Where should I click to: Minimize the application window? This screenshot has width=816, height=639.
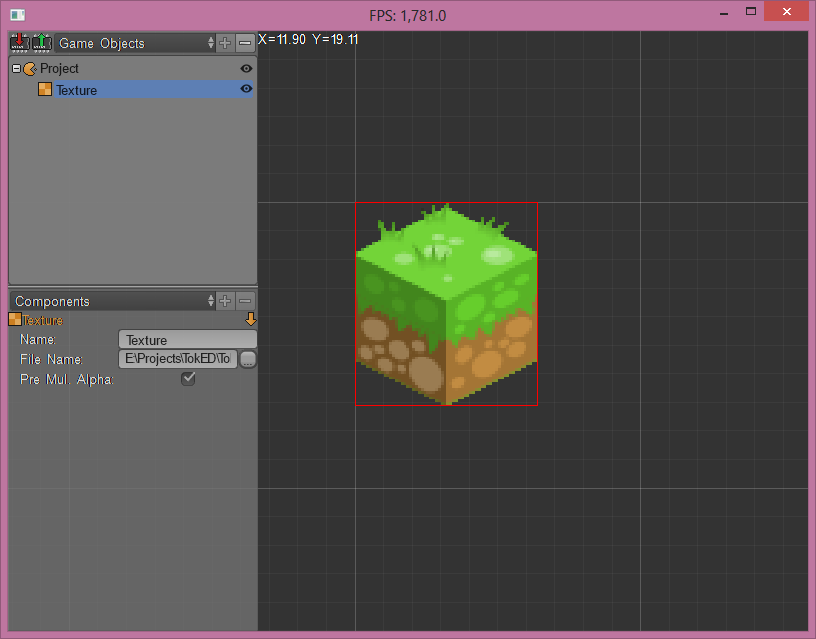click(724, 12)
